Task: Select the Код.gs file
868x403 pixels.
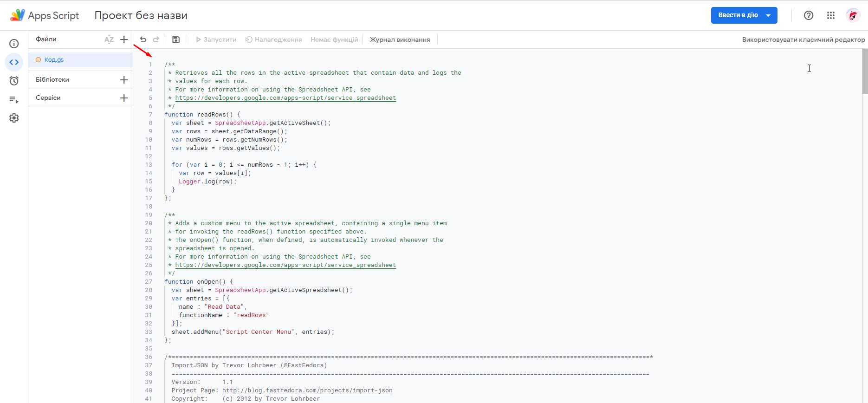Action: (54, 60)
